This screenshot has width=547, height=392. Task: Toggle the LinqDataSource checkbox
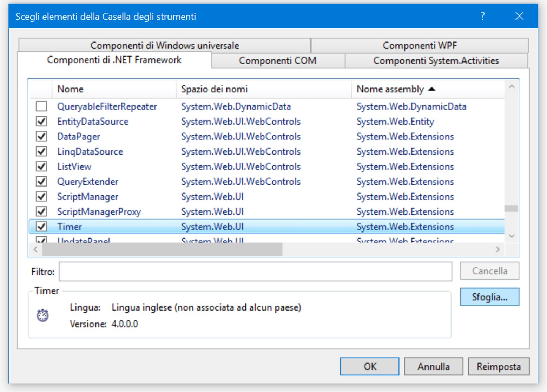[x=41, y=151]
